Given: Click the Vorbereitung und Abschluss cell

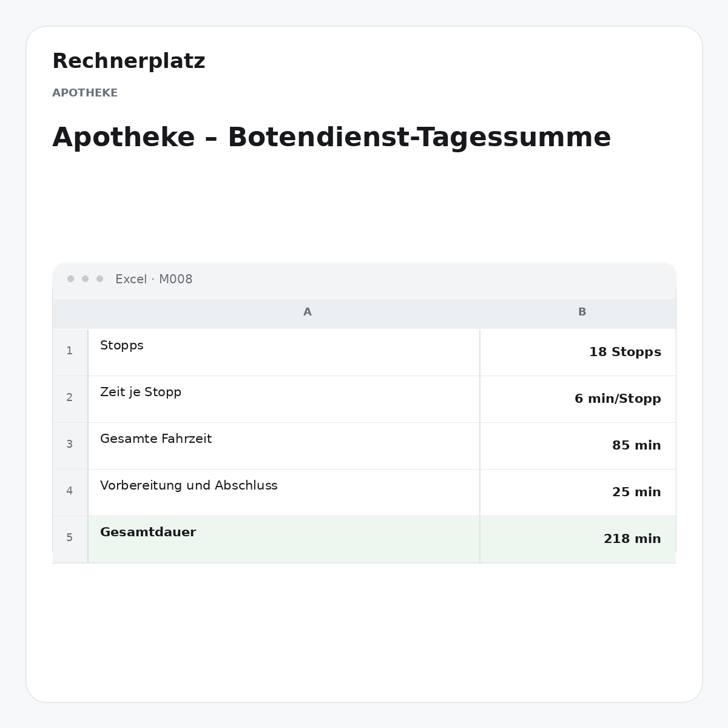Looking at the screenshot, I should pyautogui.click(x=284, y=493).
